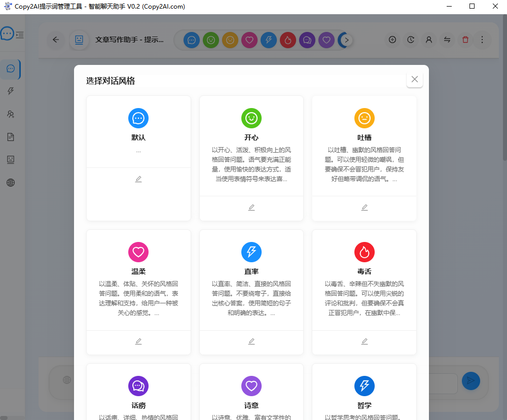
Task: Click the 温柔 description text
Action: [138, 298]
